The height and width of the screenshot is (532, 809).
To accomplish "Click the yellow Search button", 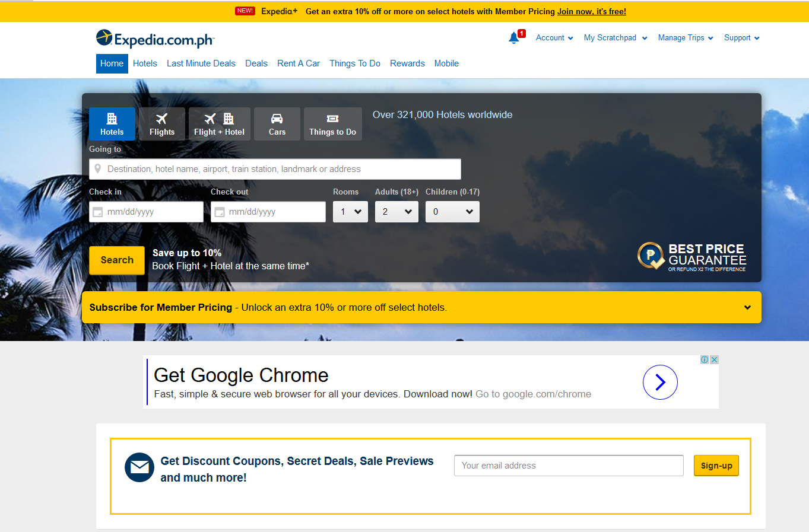I will coord(117,260).
